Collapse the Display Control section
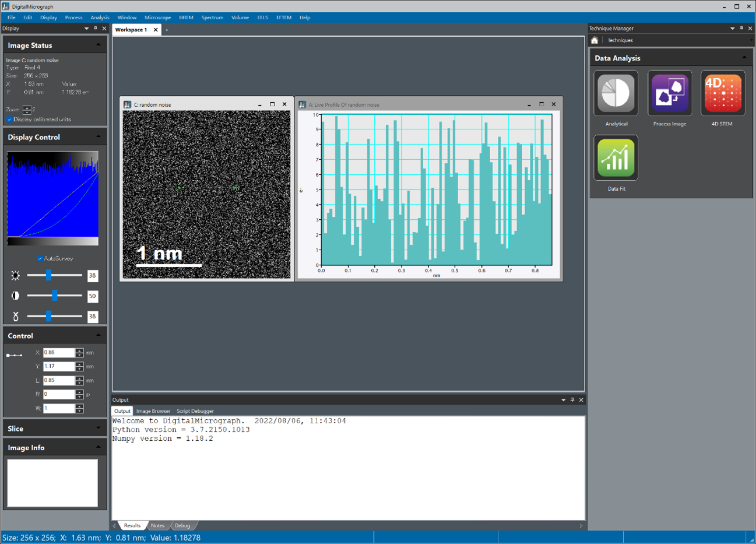This screenshot has width=756, height=544. [98, 136]
